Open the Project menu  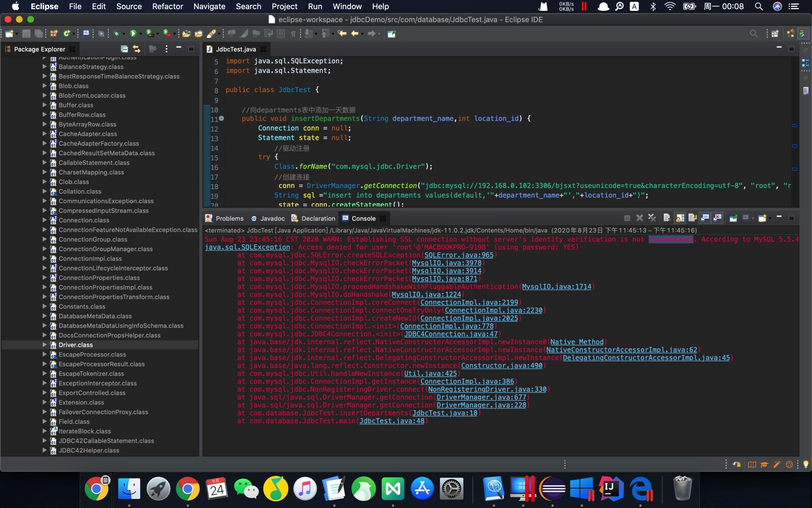click(x=284, y=6)
